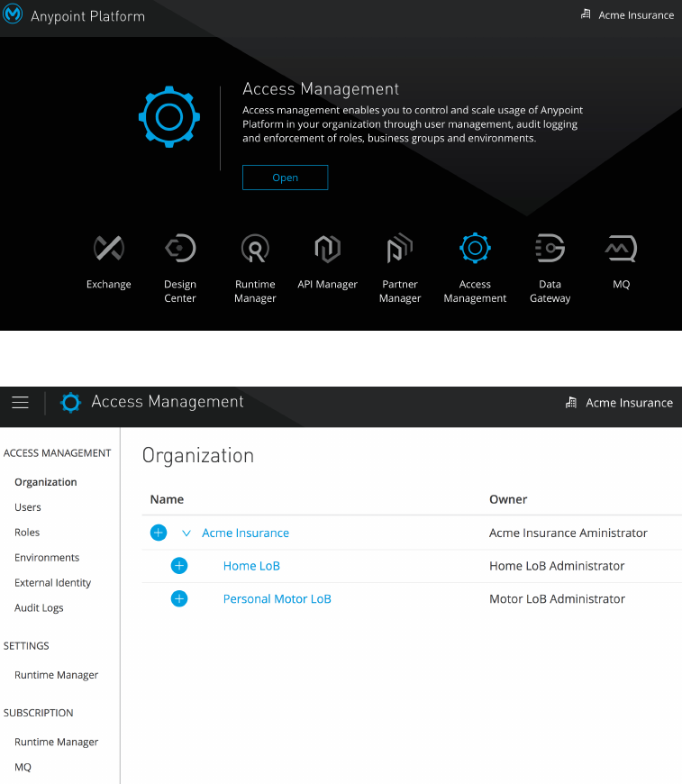The image size is (682, 784).
Task: Click the MuleSoft Anypoint Platform logo
Action: pyautogui.click(x=13, y=14)
